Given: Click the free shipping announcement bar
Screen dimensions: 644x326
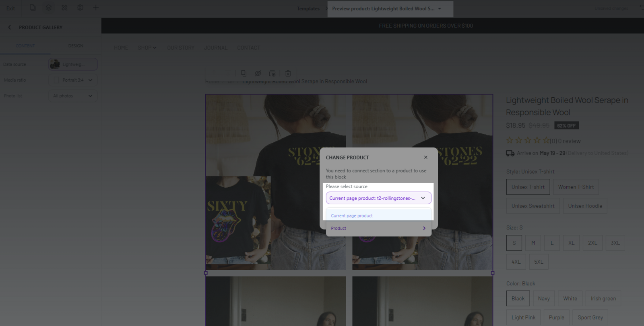Looking at the screenshot, I should 373,26.
